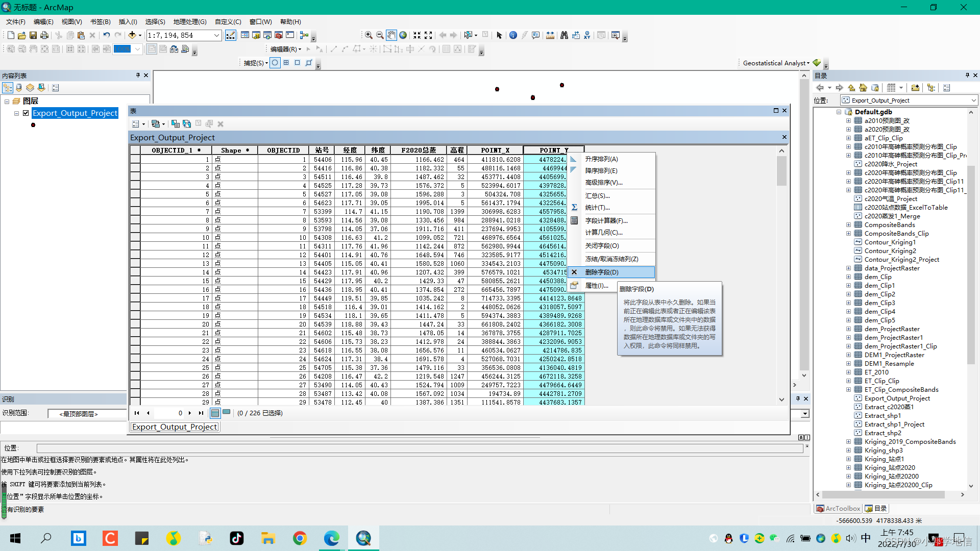Select the Pan hand tool
This screenshot has height=551, width=980.
tap(391, 35)
